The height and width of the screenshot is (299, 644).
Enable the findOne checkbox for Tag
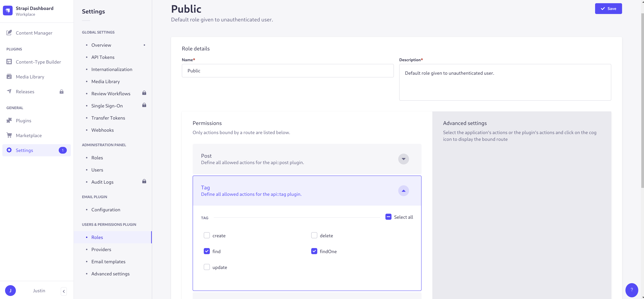[x=314, y=251]
